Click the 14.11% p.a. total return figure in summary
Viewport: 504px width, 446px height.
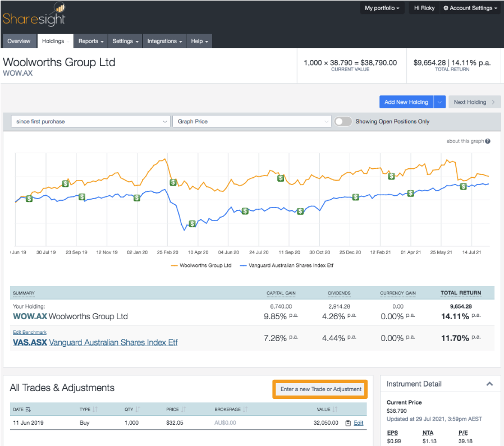[461, 316]
